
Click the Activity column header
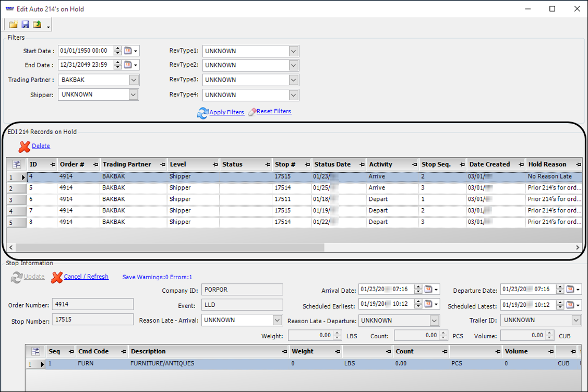coord(380,164)
